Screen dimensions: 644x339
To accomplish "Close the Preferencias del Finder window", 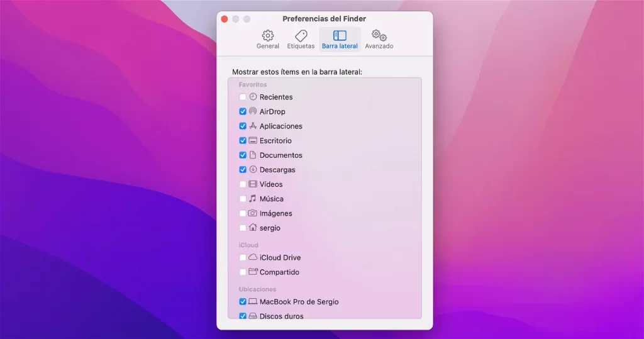I will coord(225,19).
